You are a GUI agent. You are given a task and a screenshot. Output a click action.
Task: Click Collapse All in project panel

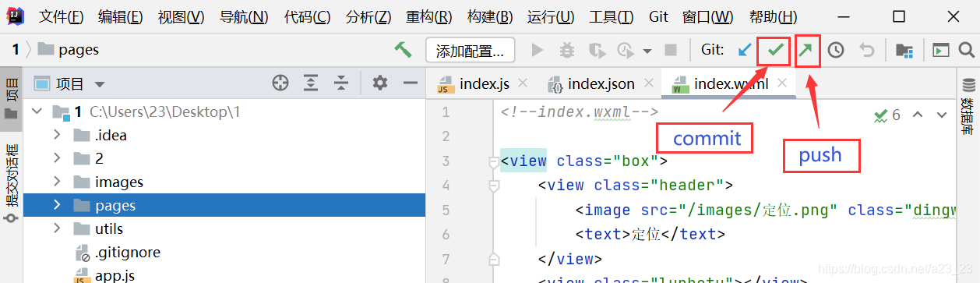tap(341, 83)
